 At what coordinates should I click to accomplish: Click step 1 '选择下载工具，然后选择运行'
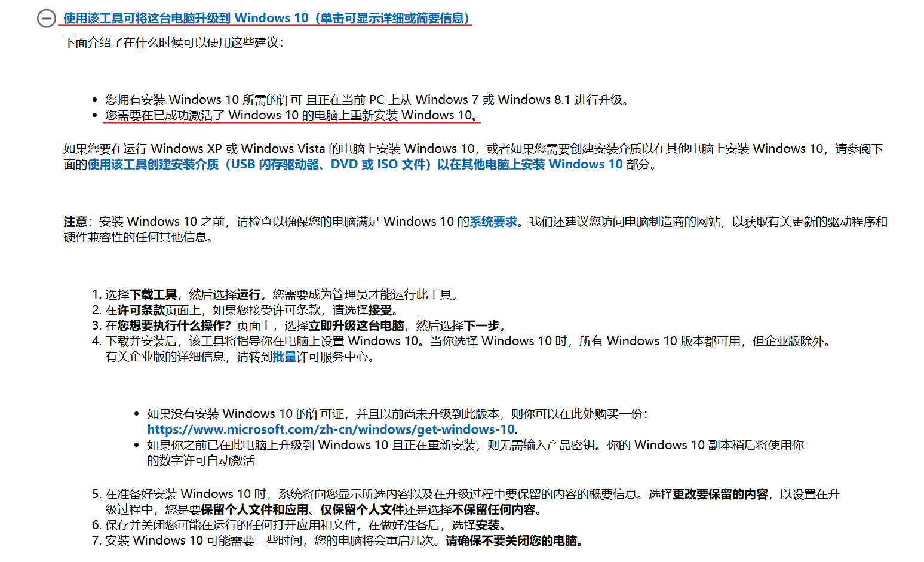click(282, 294)
